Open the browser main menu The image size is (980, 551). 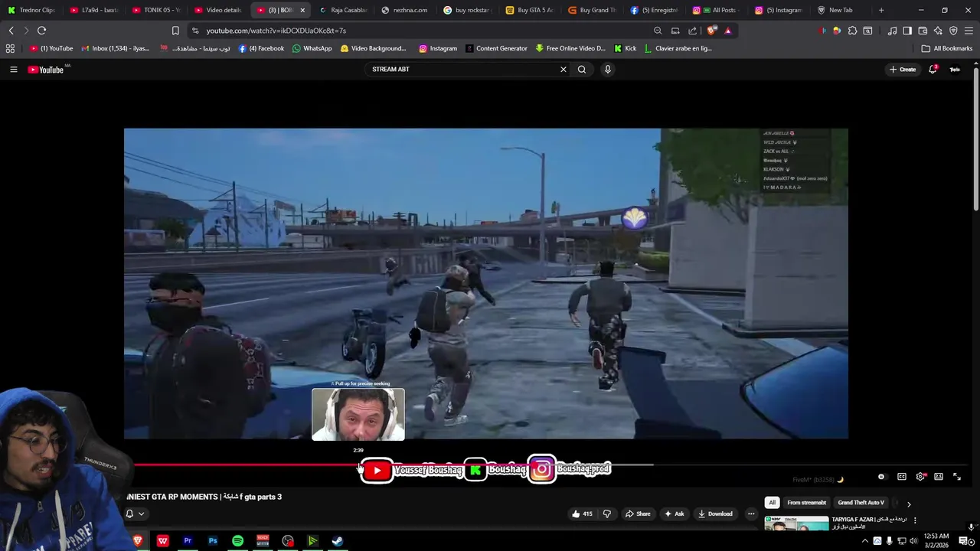969,31
